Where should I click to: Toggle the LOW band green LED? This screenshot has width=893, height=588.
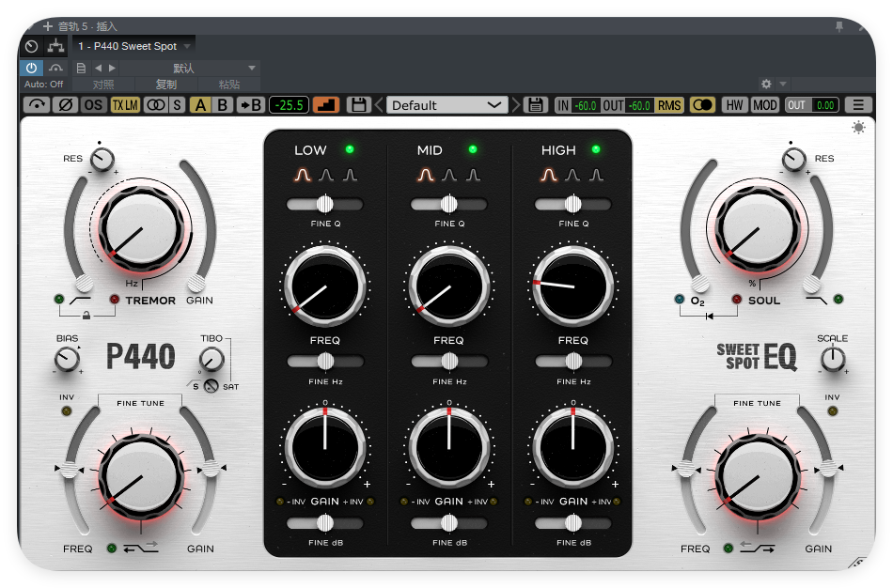click(350, 149)
